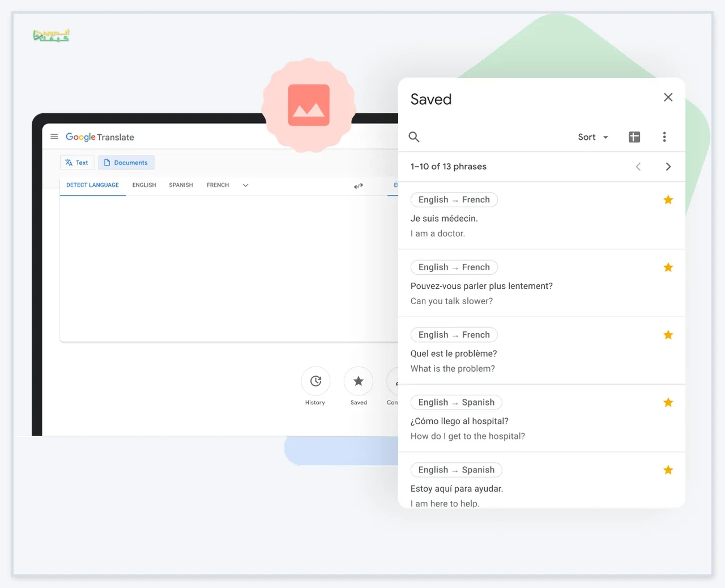Click the pink image placeholder badge

[309, 105]
